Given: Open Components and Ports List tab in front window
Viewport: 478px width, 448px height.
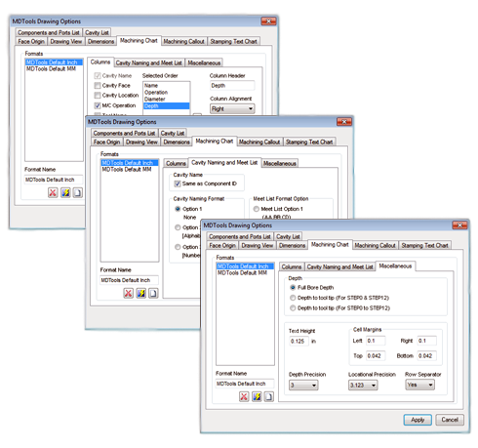Looking at the screenshot, I should (240, 236).
